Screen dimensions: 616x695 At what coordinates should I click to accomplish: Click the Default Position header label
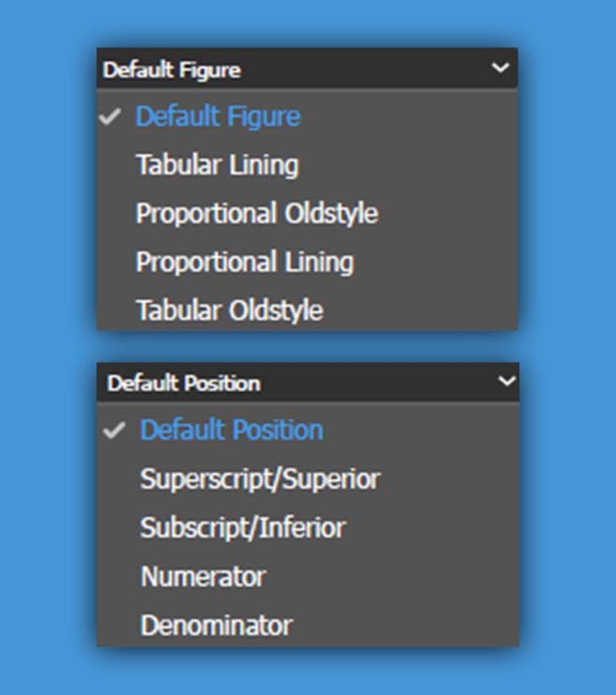184,384
